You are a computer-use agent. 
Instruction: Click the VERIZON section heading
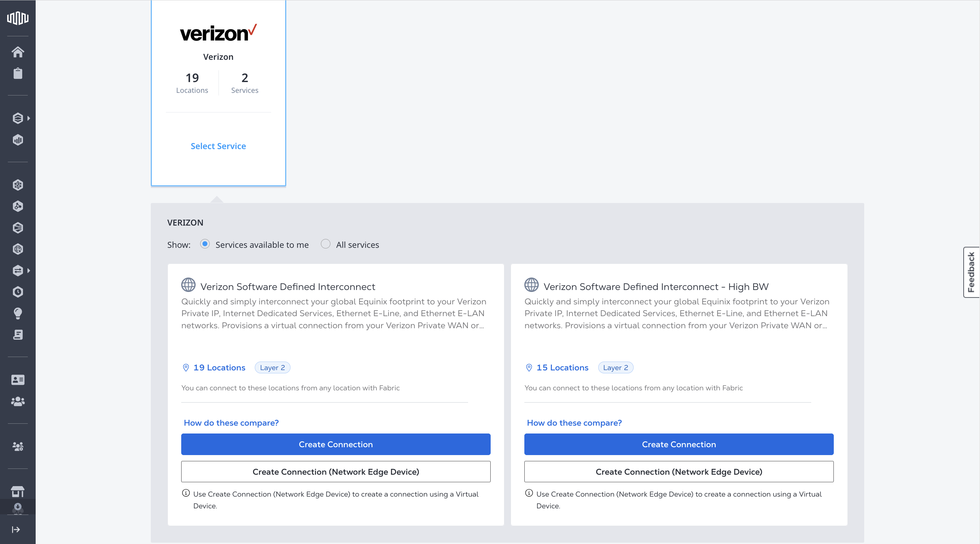pos(185,222)
